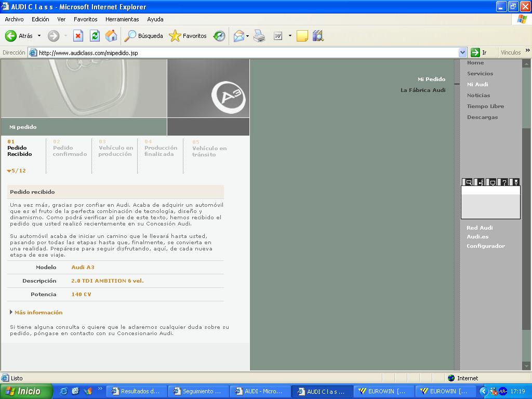Open Noticias in the side menu
Viewport: 532px width, 399px height.
tap(478, 96)
